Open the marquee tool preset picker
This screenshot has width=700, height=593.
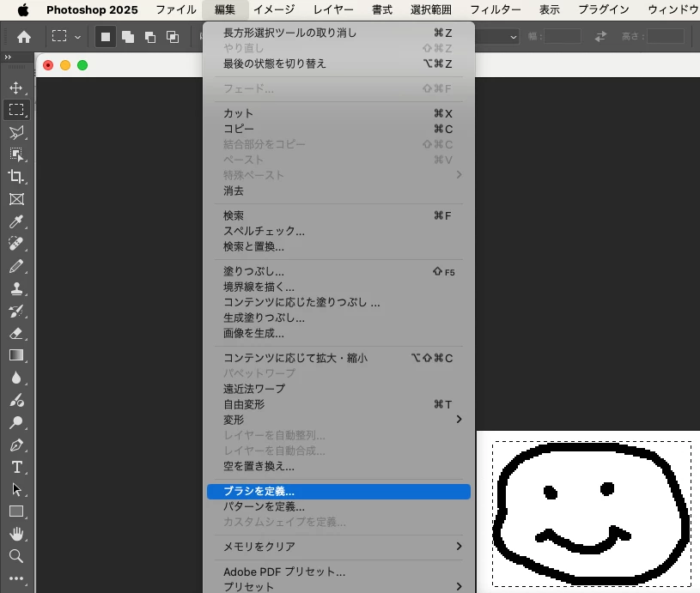tap(66, 37)
